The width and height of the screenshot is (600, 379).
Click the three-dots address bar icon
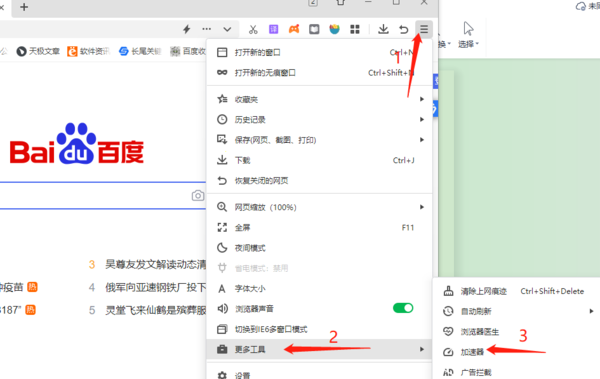(207, 29)
